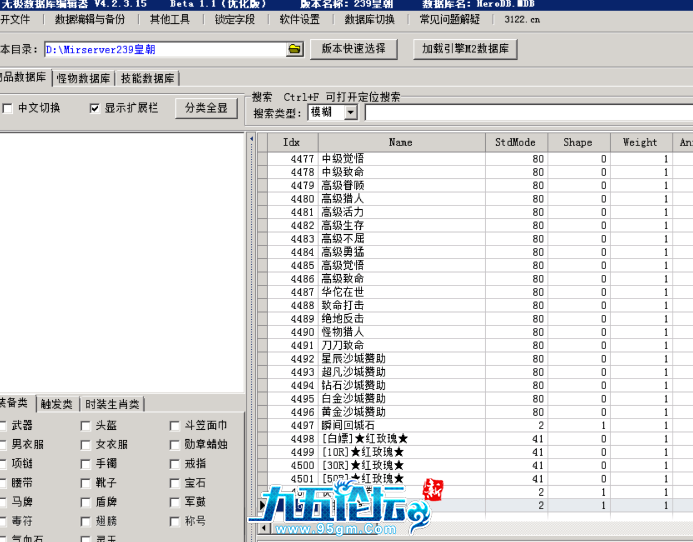
Task: Open the 时装生肖类 tab
Action: (112, 404)
